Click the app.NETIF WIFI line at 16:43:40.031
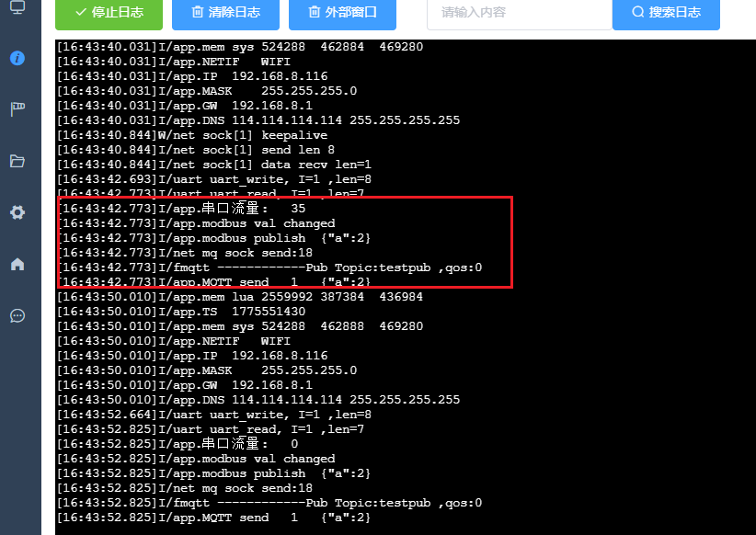This screenshot has width=756, height=535. tap(174, 62)
